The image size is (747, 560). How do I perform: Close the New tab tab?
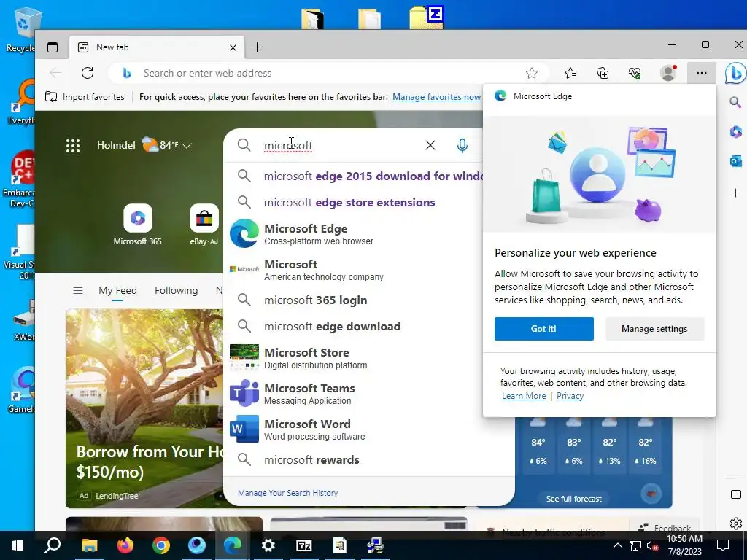[233, 47]
